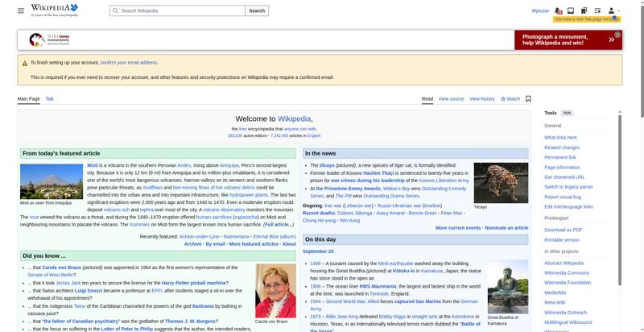Open Related changes in Tools

pos(562,147)
